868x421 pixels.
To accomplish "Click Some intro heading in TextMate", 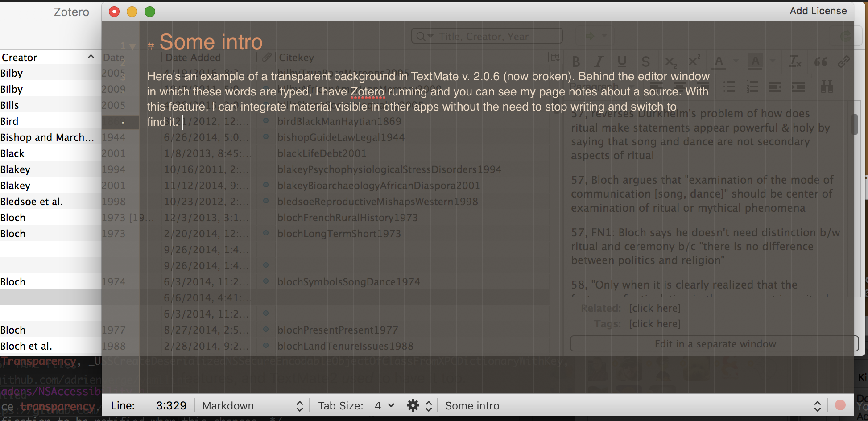I will (211, 42).
